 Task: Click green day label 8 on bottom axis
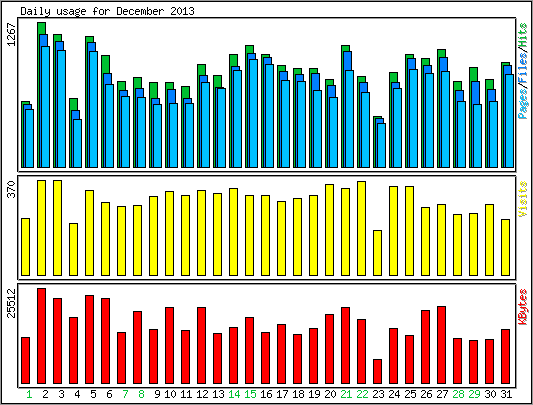pos(141,394)
